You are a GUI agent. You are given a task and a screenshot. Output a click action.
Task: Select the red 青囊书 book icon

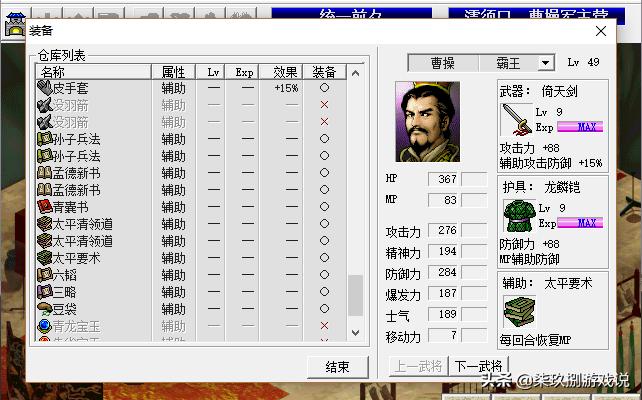coord(44,207)
